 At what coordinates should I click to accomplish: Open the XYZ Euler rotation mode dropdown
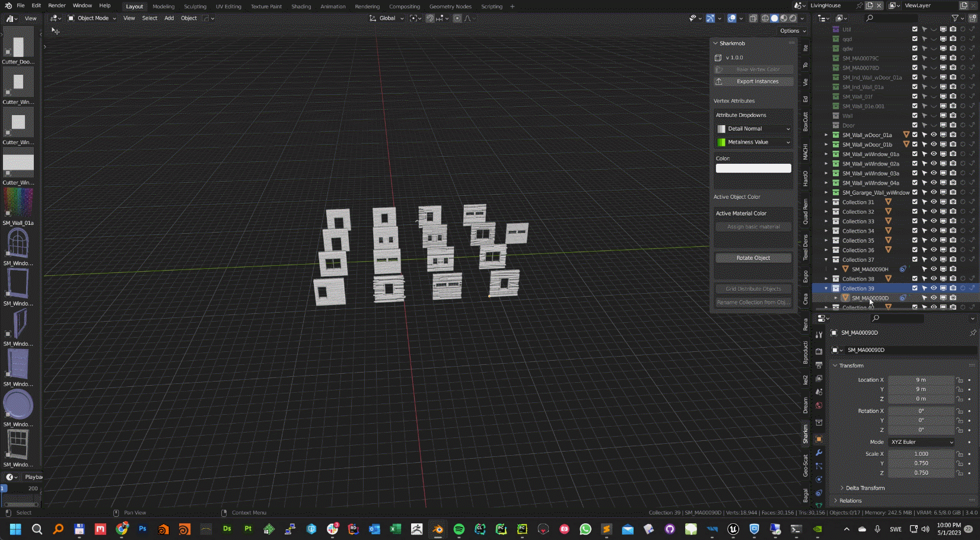pos(922,442)
